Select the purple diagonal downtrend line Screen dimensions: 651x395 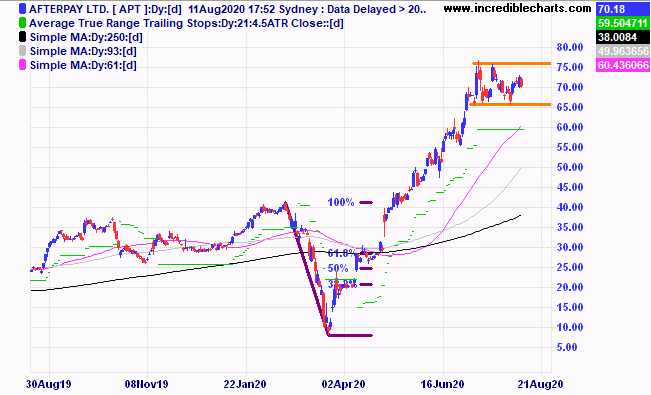tap(307, 269)
